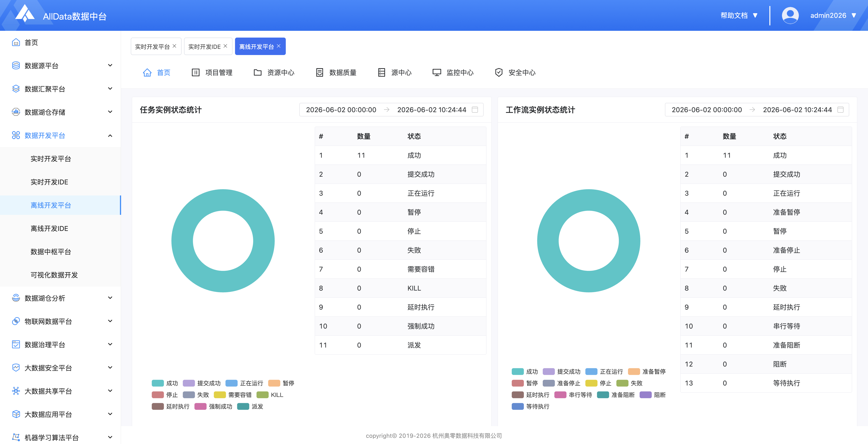This screenshot has width=868, height=444.
Task: Click the 数据开发平台 sidebar icon
Action: 16,135
